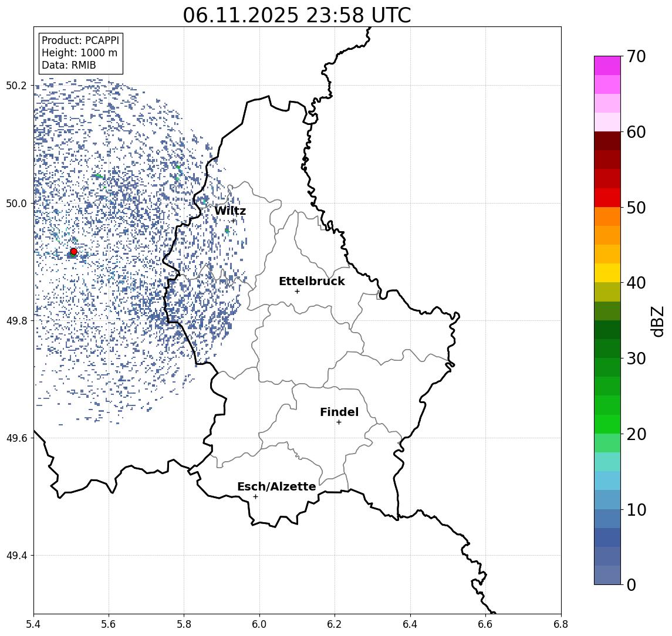Click the dark maroon colorbar swatch below 60
672x636 pixels.
coord(607,141)
